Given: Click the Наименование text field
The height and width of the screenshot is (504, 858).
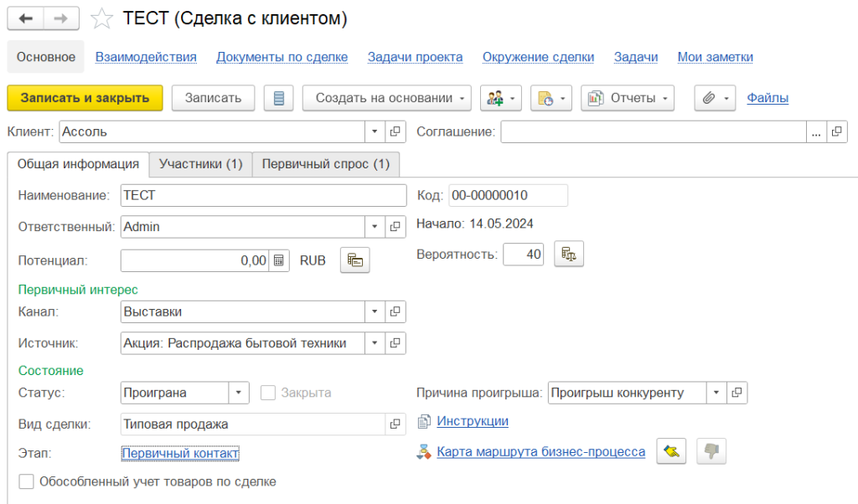Looking at the screenshot, I should [x=262, y=195].
